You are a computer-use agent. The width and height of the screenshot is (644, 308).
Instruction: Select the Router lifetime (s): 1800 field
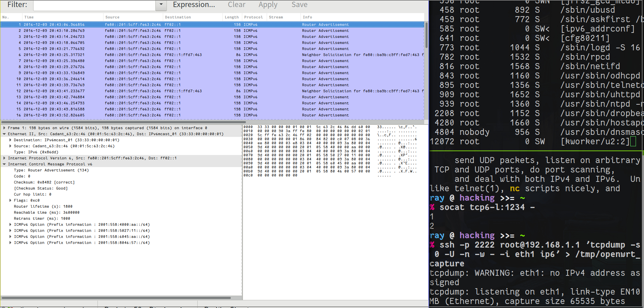(43, 206)
